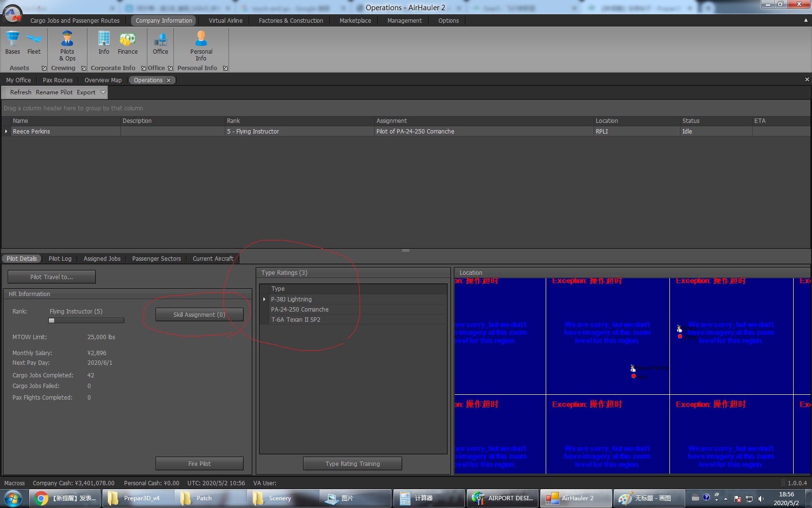Expand the Office group launcher

170,68
